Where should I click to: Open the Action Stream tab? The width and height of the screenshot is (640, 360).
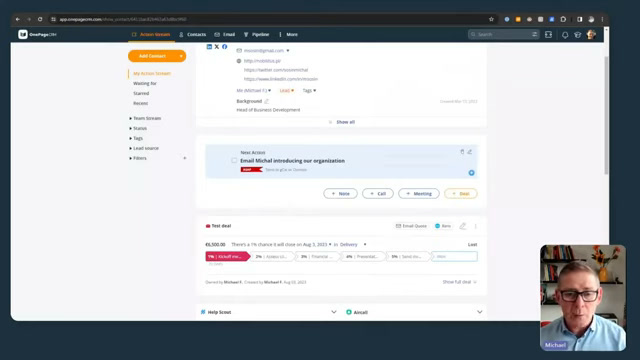[151, 35]
